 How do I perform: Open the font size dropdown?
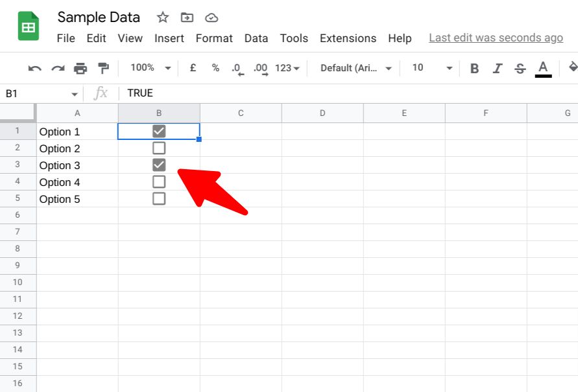point(430,68)
